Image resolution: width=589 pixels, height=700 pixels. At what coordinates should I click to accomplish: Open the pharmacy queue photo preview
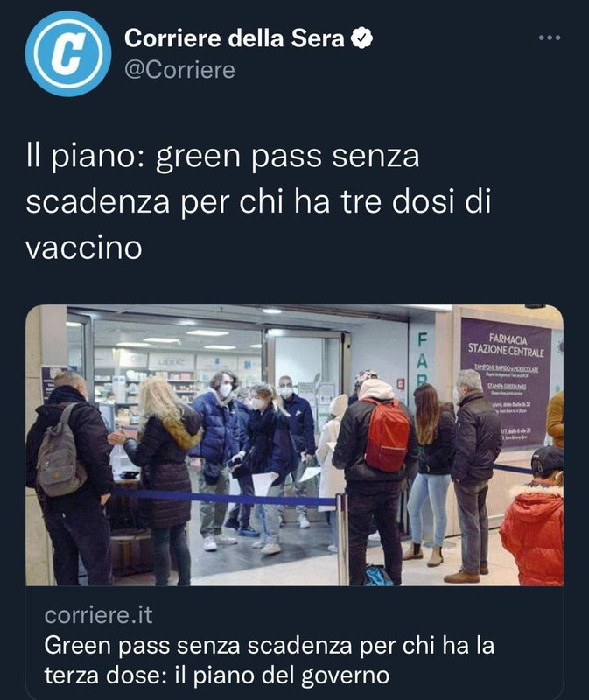click(294, 445)
